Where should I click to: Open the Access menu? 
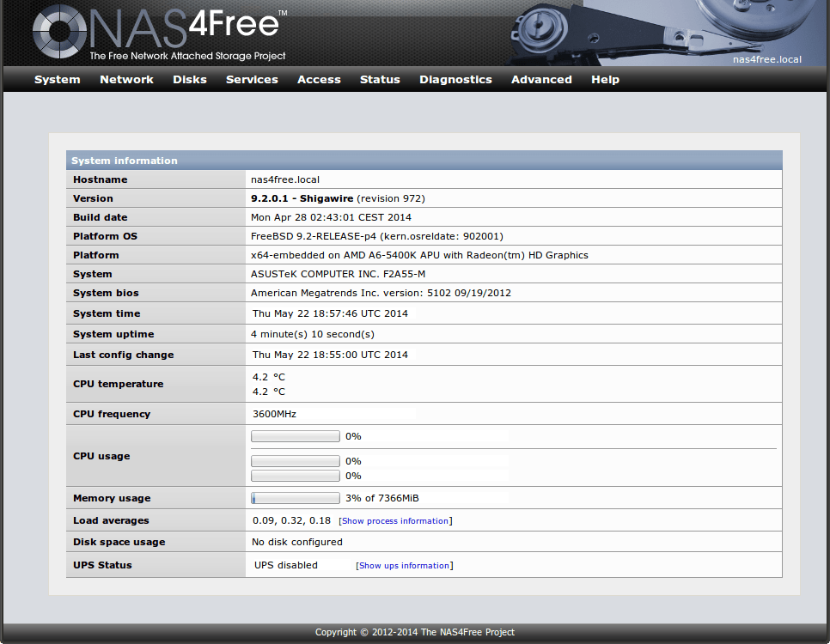coord(319,79)
